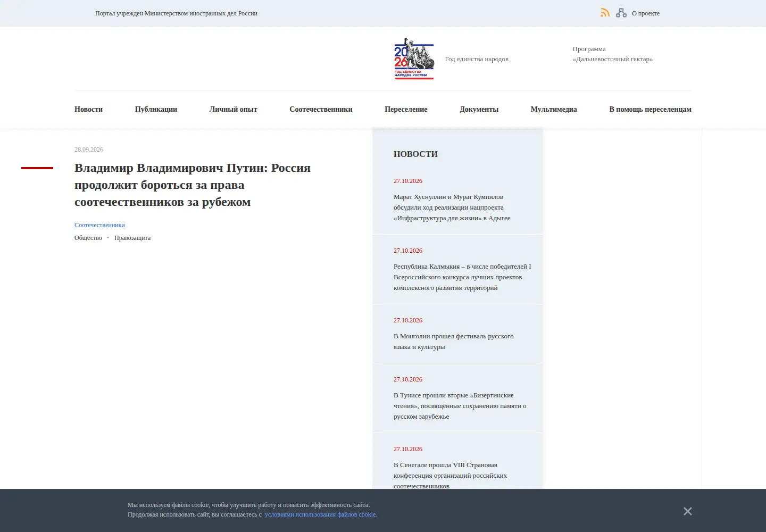Screen dimensions: 766x532
Task: Open the RSS feed icon
Action: pyautogui.click(x=605, y=13)
